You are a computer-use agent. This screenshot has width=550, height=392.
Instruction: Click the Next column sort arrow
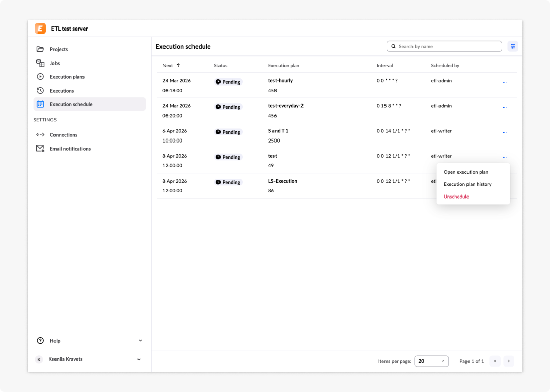[178, 65]
